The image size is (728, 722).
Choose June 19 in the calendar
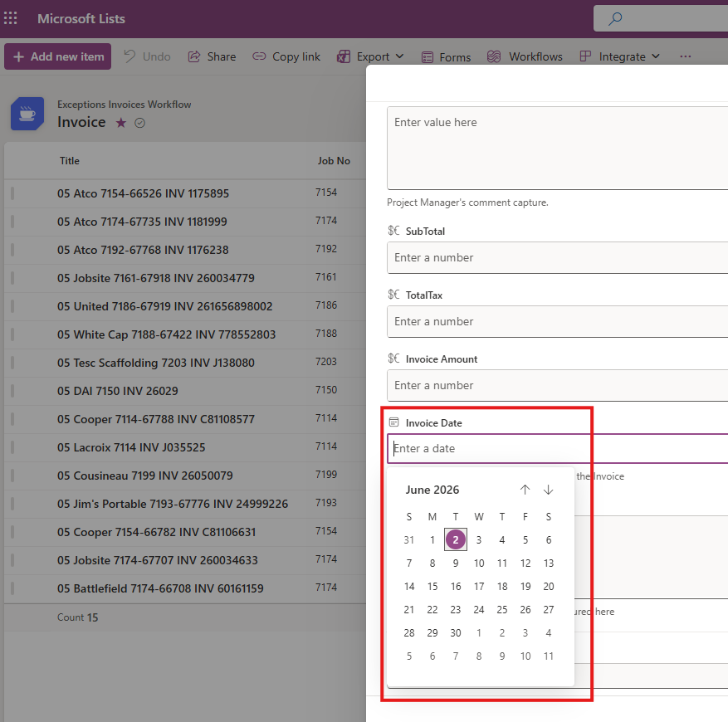[x=525, y=587]
